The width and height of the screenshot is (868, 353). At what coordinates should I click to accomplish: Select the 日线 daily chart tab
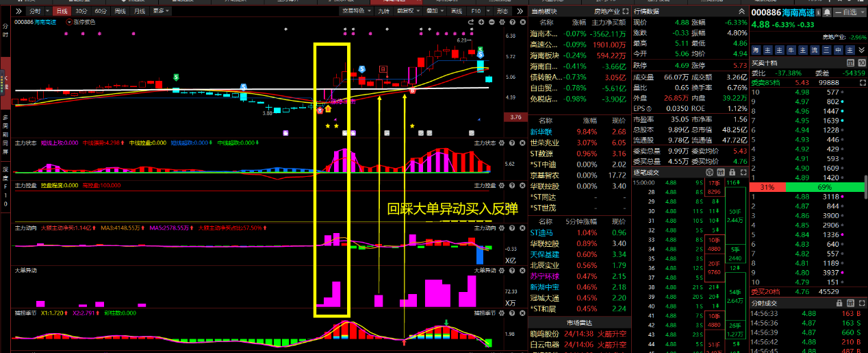tap(62, 12)
